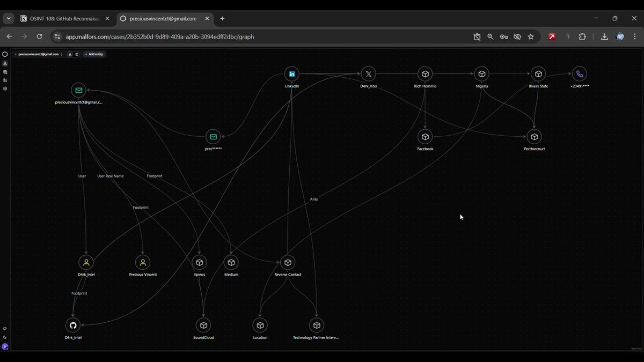Screen dimensions: 644x362
Task: Close the preciousvincentct@gmail.com browser tab
Action: 207,18
